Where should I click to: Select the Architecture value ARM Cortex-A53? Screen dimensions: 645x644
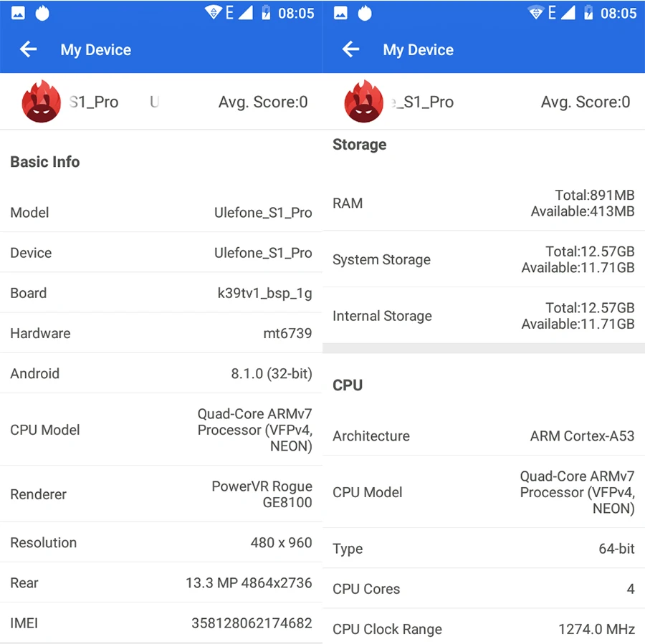582,436
